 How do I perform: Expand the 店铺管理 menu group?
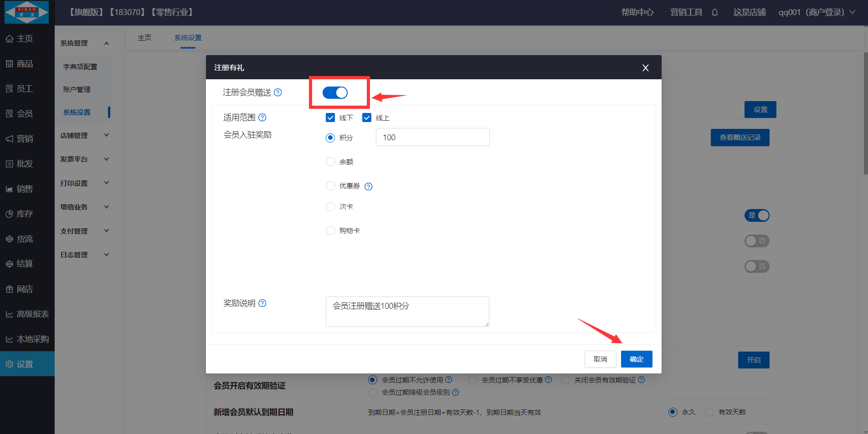click(x=85, y=135)
